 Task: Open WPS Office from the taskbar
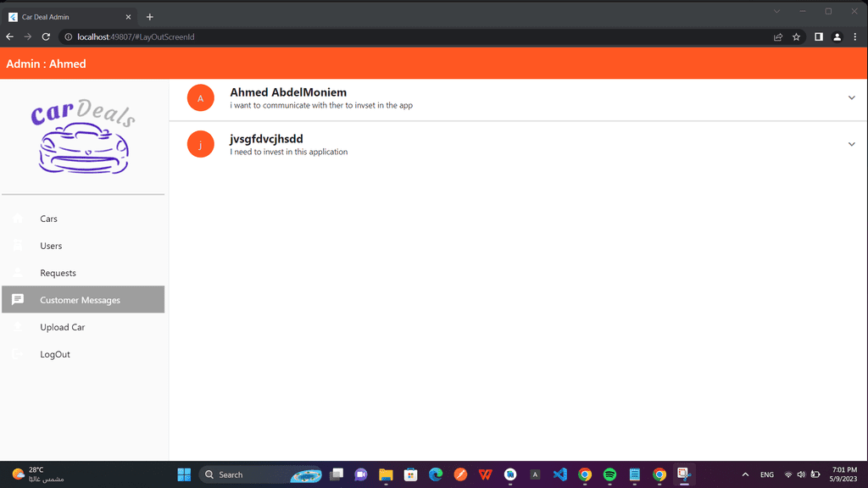[x=486, y=474]
